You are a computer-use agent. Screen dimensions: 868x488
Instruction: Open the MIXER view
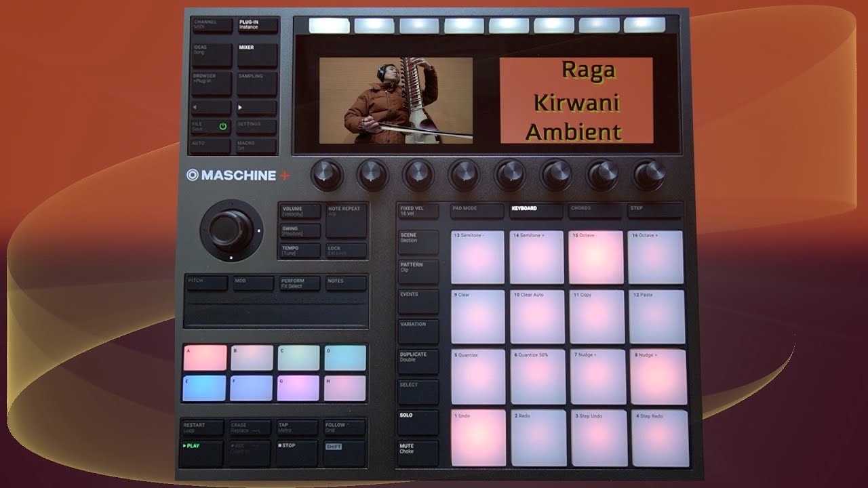256,56
